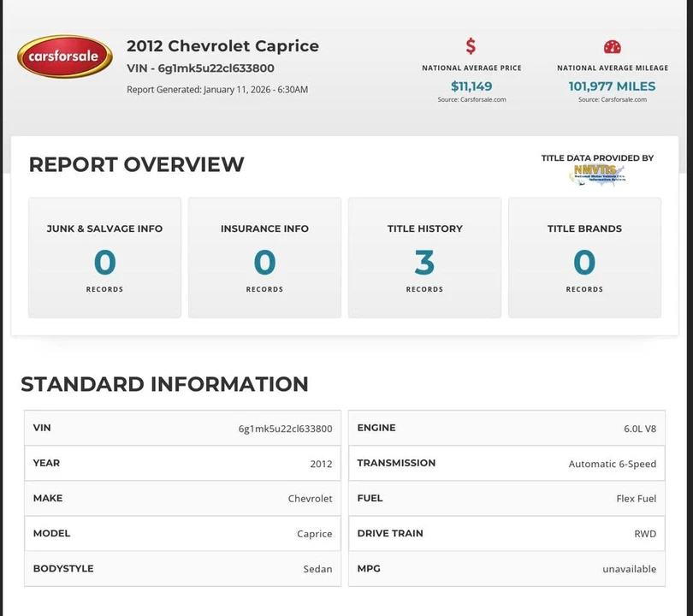
Task: Open the Junk & Salvage Info card
Action: click(x=104, y=258)
